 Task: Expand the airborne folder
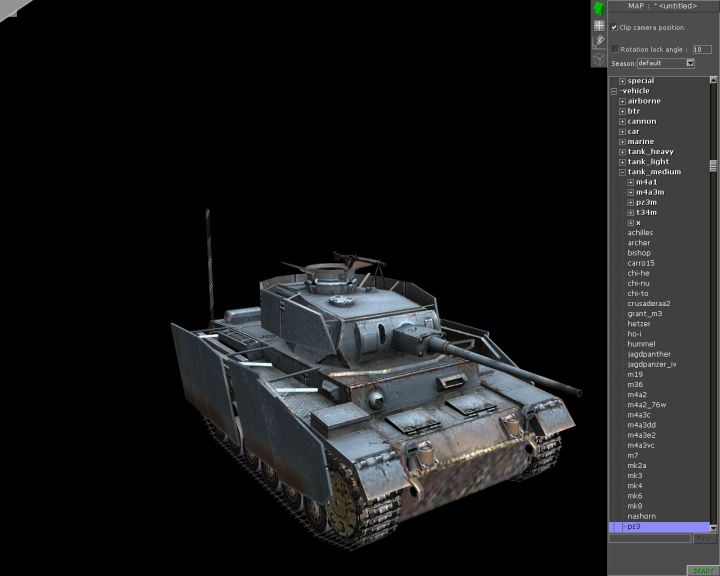pos(622,101)
